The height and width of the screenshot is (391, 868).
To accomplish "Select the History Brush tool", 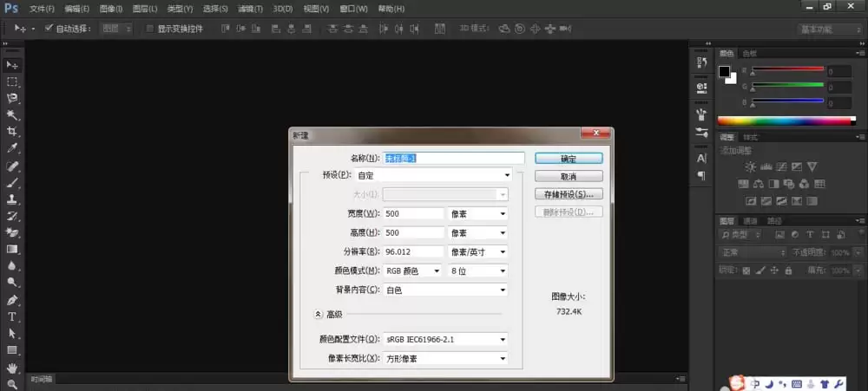I will coord(12,216).
